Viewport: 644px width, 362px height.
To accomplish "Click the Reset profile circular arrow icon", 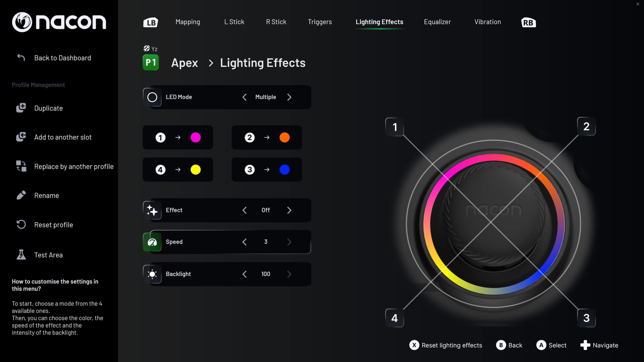I will point(21,224).
